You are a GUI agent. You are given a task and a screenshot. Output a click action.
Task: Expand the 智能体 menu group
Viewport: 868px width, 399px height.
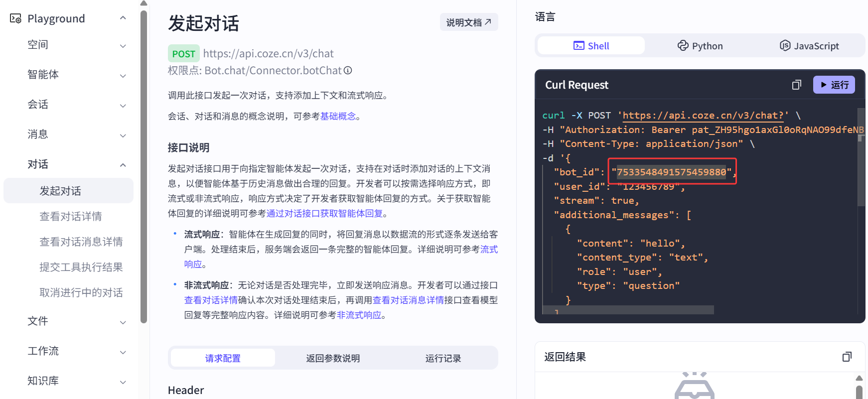click(x=123, y=76)
